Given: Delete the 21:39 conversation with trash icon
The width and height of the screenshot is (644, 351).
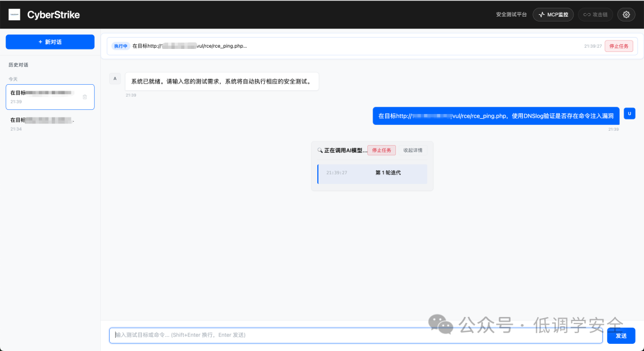Looking at the screenshot, I should pos(85,97).
